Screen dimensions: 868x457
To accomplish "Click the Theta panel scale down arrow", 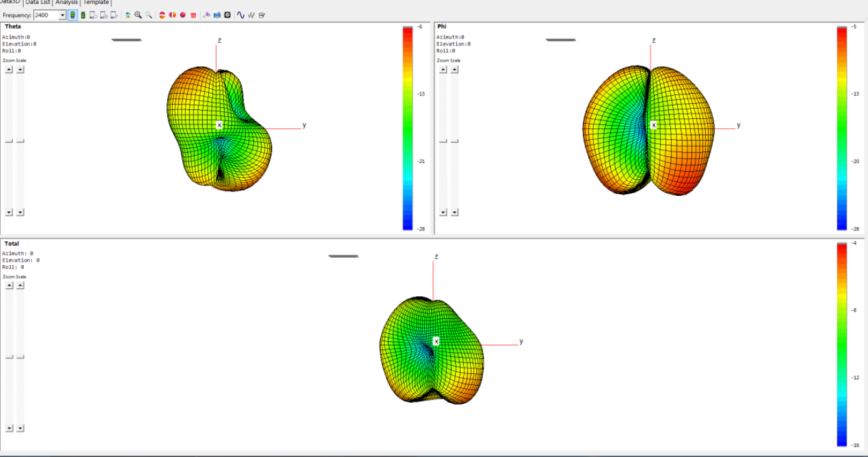I will coord(20,213).
